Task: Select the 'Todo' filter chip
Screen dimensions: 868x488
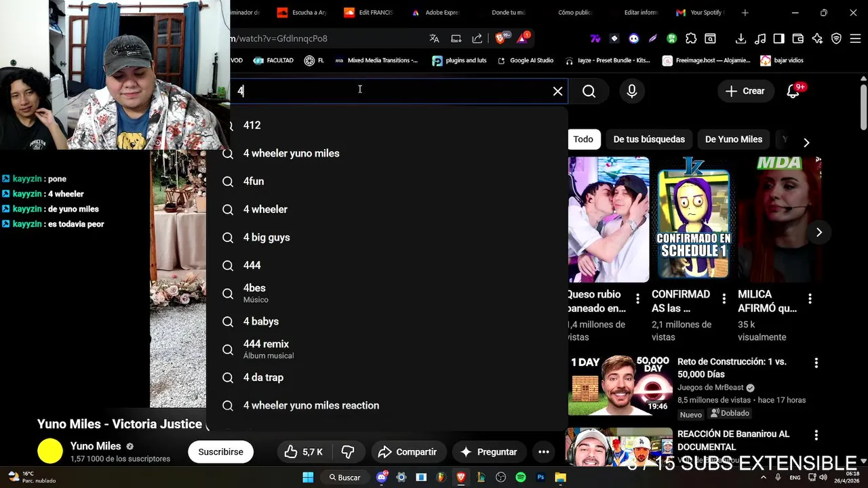Action: pos(583,139)
